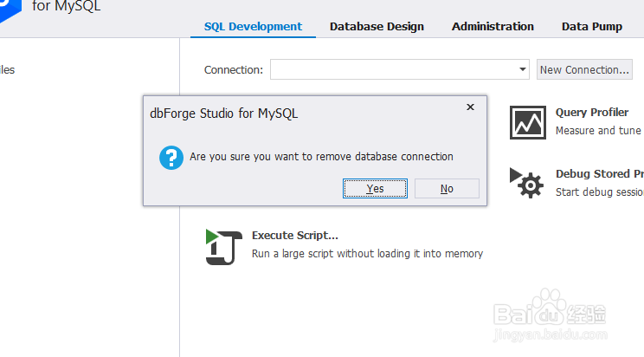Click the 'for MySQL' title text
The width and height of the screenshot is (644, 357).
click(66, 6)
